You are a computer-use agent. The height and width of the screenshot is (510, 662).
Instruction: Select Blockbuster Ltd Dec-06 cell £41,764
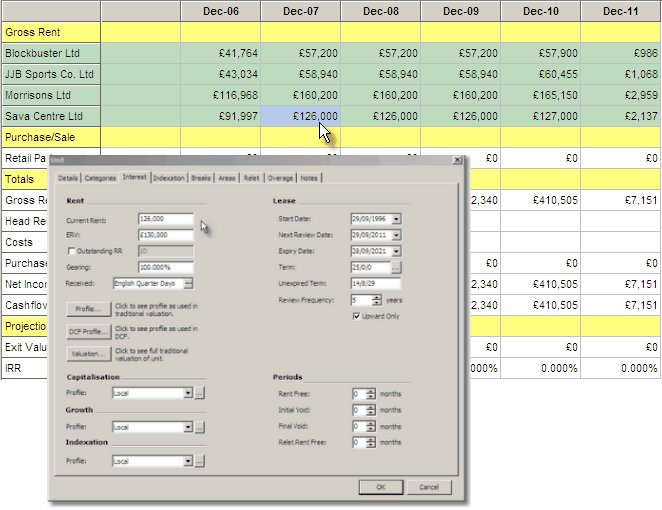[221, 53]
